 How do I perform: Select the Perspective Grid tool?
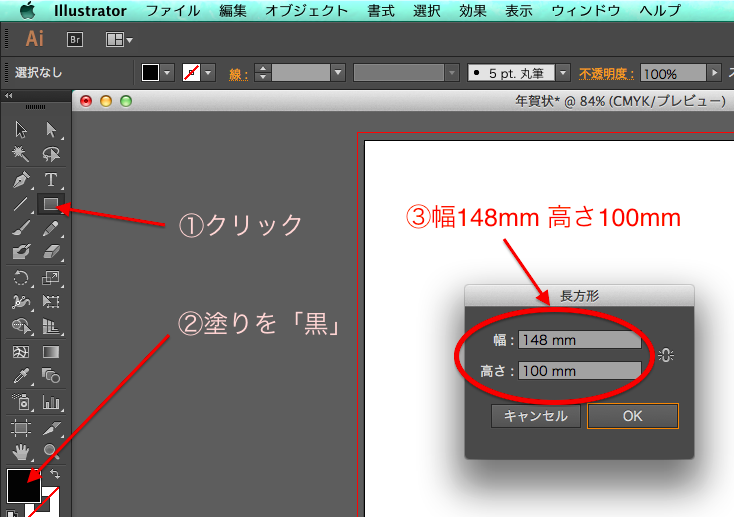click(51, 326)
